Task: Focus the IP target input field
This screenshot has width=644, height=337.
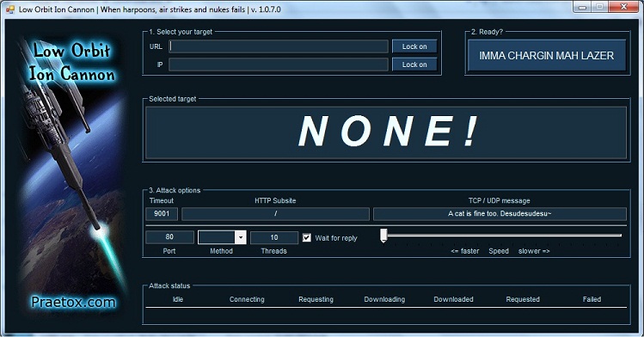Action: point(279,64)
